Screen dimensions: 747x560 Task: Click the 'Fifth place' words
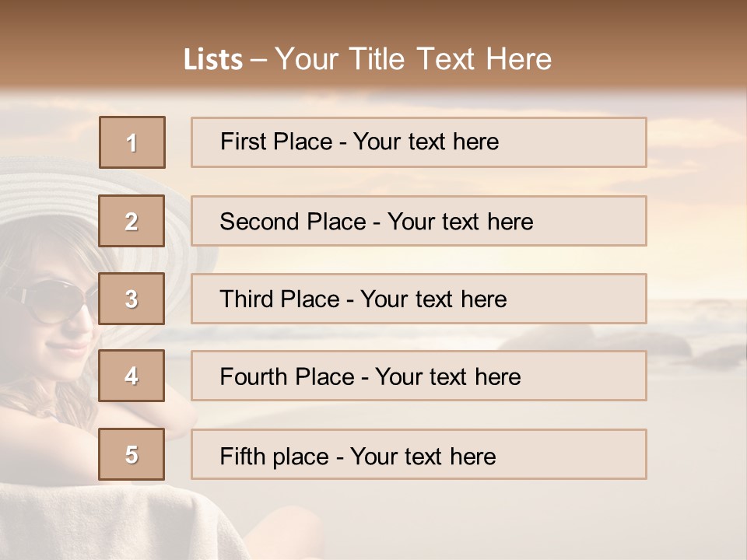pyautogui.click(x=275, y=457)
